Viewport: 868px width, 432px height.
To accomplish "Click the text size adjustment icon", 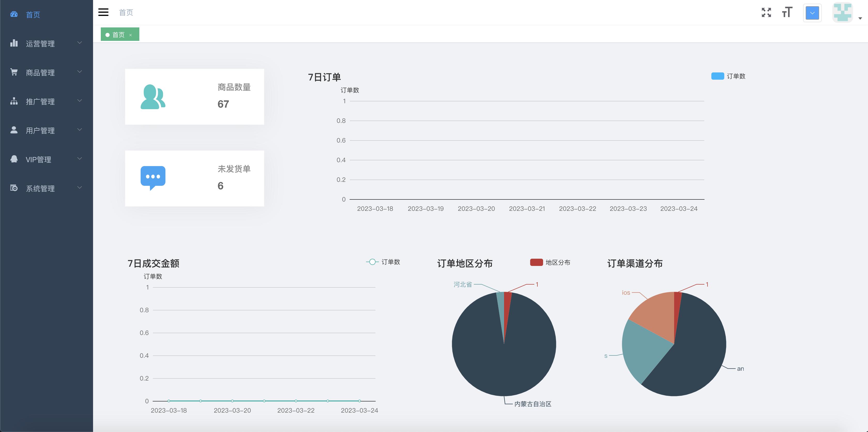I will tap(787, 12).
